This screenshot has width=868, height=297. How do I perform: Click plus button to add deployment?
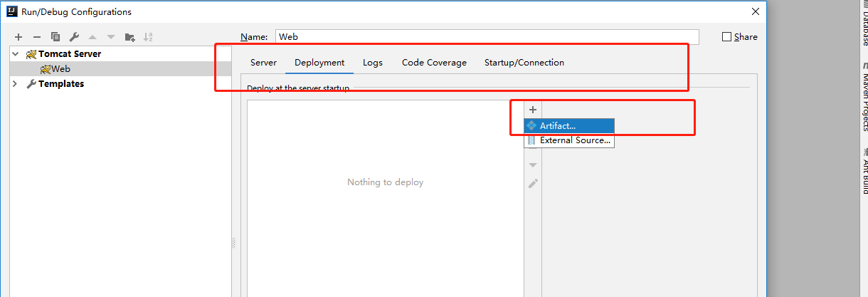[532, 110]
